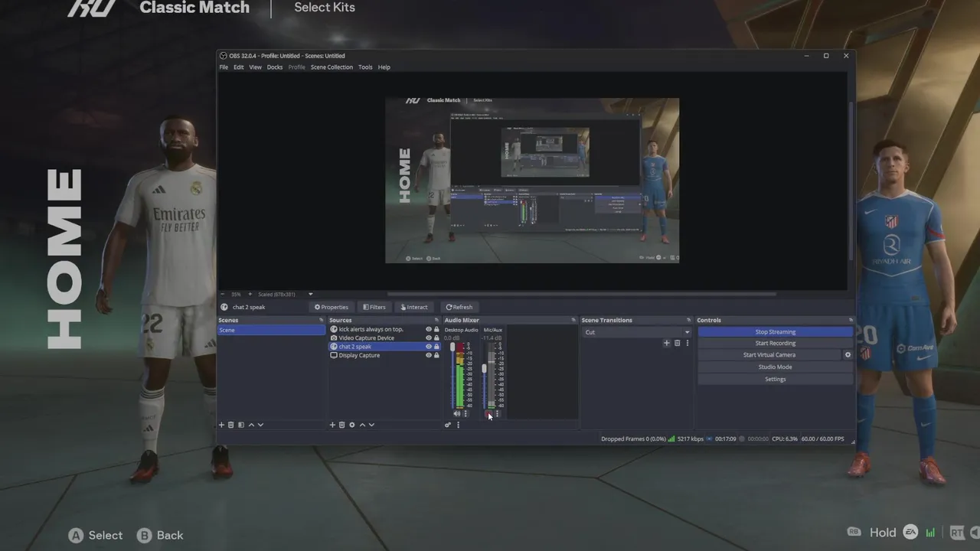Refresh the chat 2 speak browser source
Image resolution: width=980 pixels, height=551 pixels.
(459, 307)
